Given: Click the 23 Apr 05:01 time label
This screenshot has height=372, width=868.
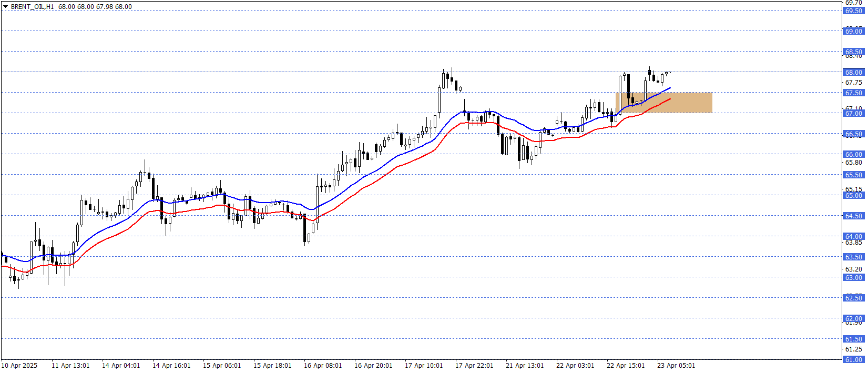Looking at the screenshot, I should pyautogui.click(x=676, y=366).
